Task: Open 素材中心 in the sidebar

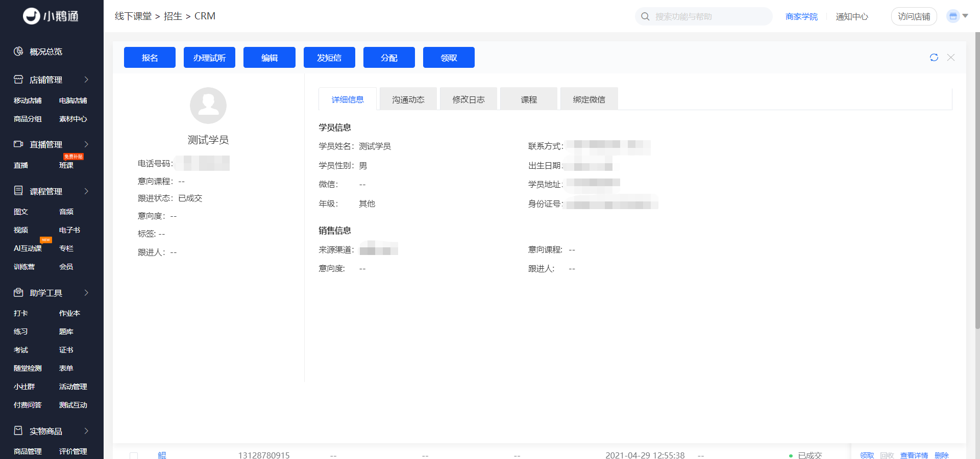Action: tap(73, 119)
